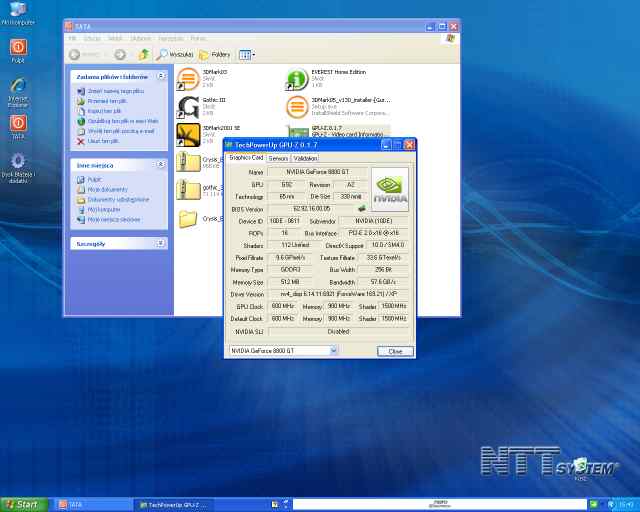Viewport: 640px width, 512px height.
Task: Open the Views dropdown in Explorer toolbar
Action: [x=247, y=55]
